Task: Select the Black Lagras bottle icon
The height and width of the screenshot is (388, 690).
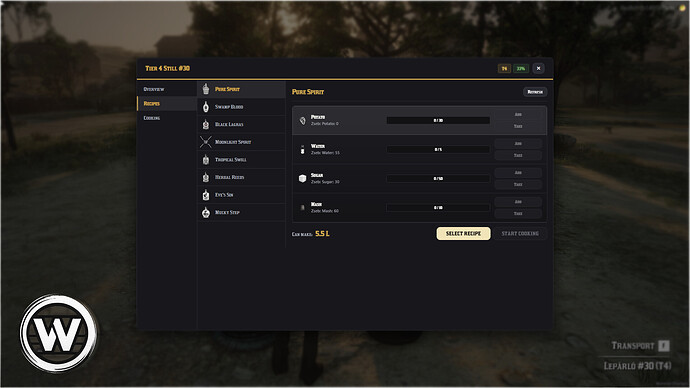Action: (206, 124)
